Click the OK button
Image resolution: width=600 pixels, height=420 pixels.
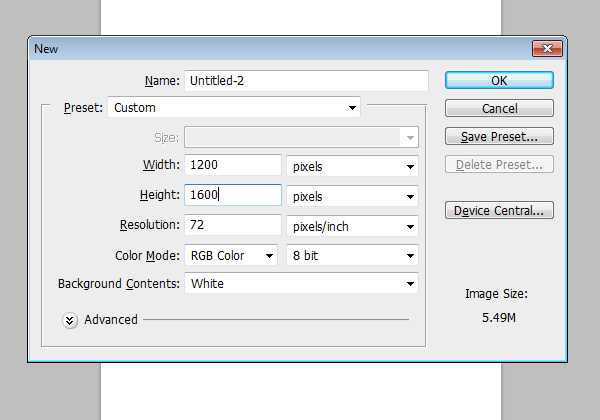point(499,80)
